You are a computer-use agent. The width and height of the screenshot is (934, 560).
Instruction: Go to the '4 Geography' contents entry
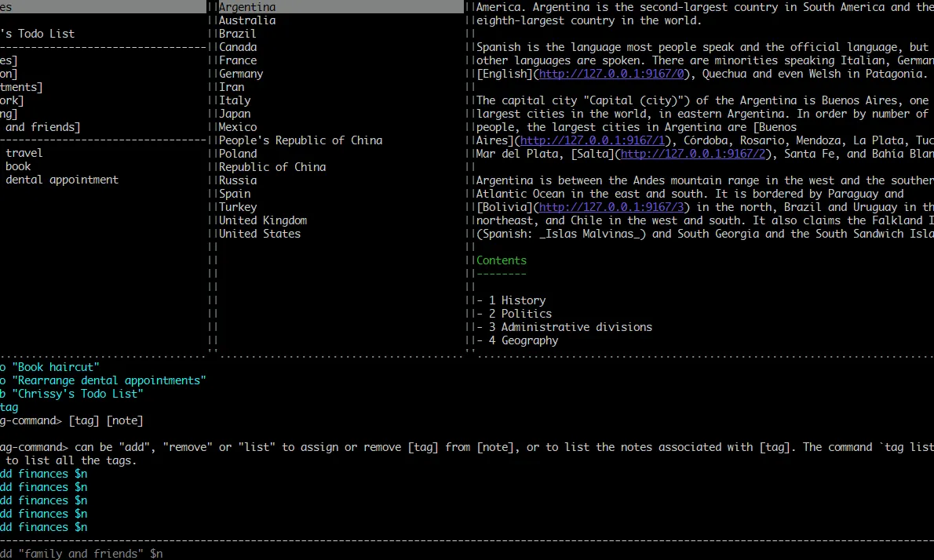517,340
